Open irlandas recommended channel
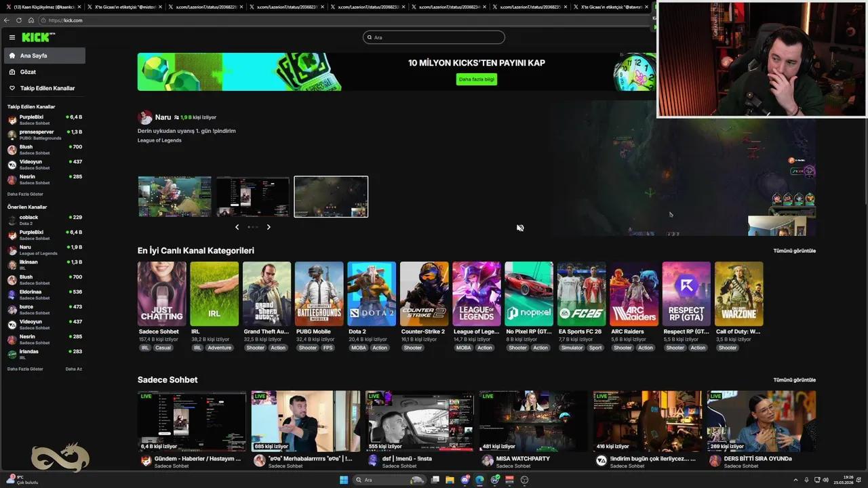 point(44,354)
